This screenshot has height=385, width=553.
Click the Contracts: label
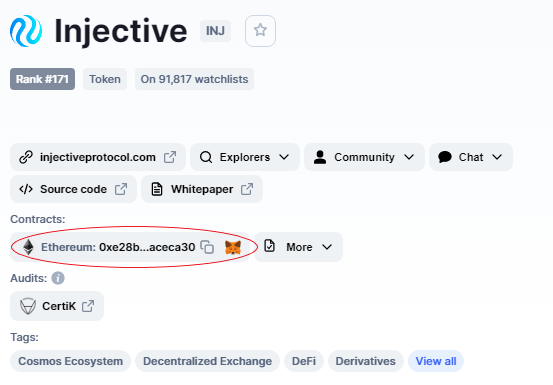[38, 219]
